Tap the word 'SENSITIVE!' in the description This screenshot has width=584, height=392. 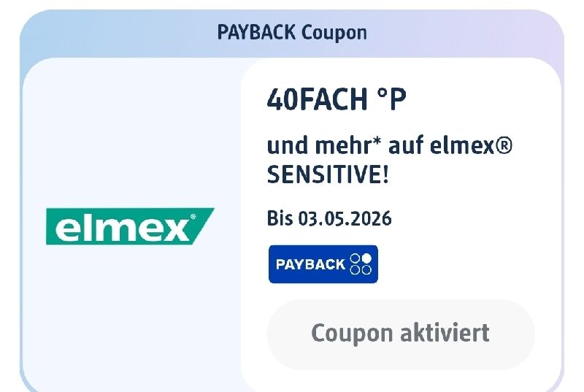(x=328, y=174)
